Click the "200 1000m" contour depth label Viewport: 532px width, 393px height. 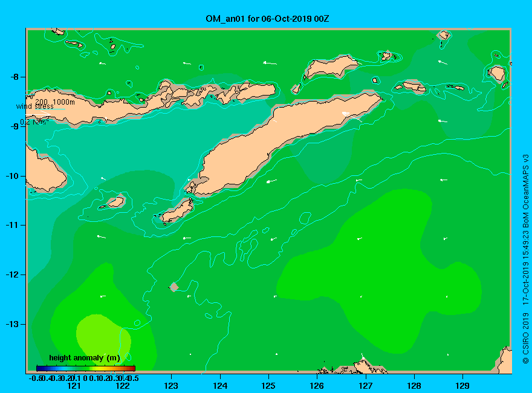55,102
